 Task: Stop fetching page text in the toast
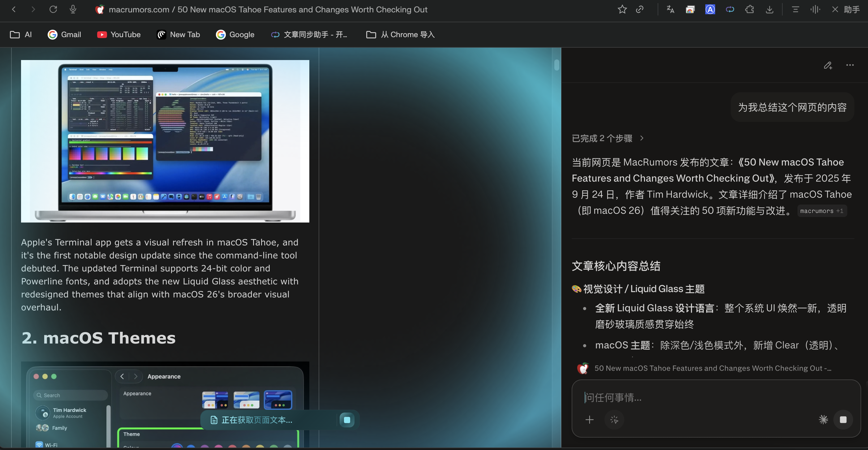347,420
